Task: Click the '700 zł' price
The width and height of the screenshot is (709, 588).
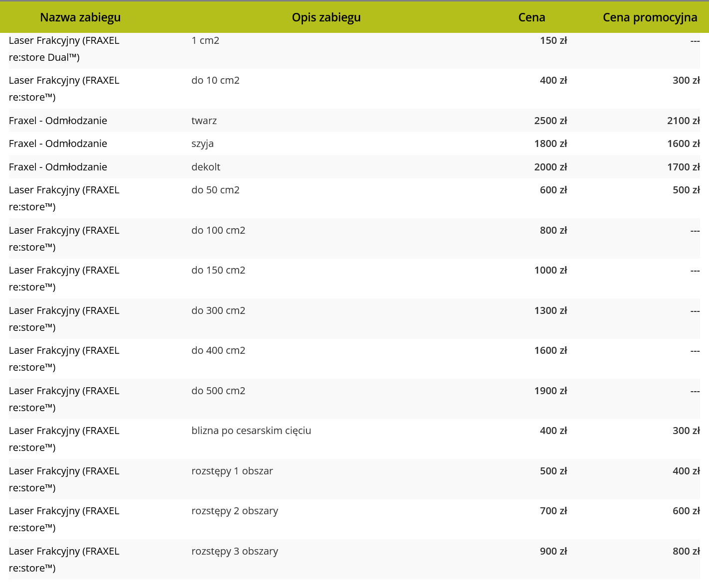Action: [554, 511]
